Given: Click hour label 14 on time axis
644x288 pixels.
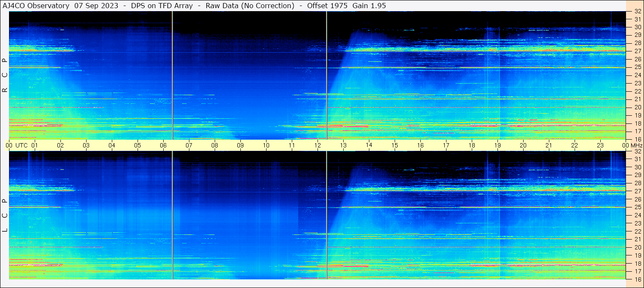Looking at the screenshot, I should tap(369, 145).
